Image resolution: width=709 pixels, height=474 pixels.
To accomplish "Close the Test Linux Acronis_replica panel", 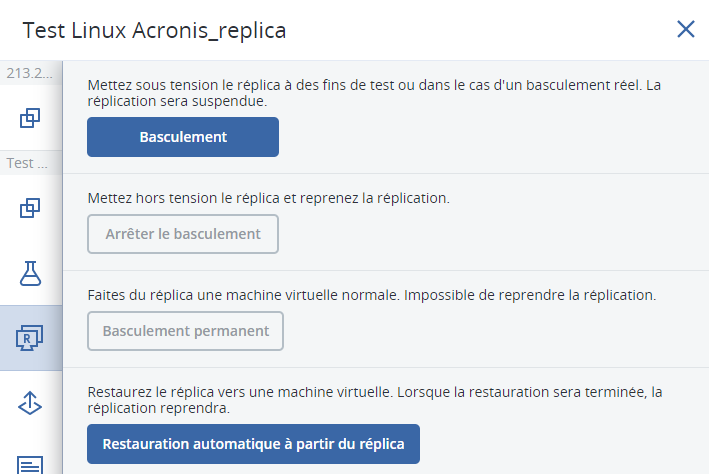I will (685, 29).
